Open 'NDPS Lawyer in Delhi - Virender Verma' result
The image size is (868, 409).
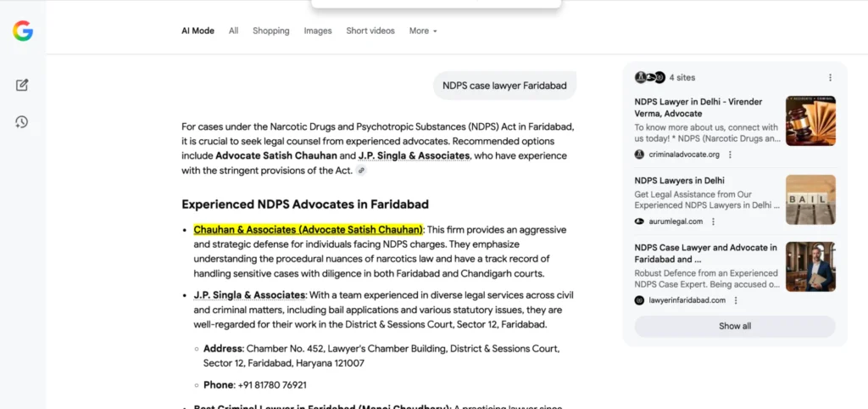point(698,108)
